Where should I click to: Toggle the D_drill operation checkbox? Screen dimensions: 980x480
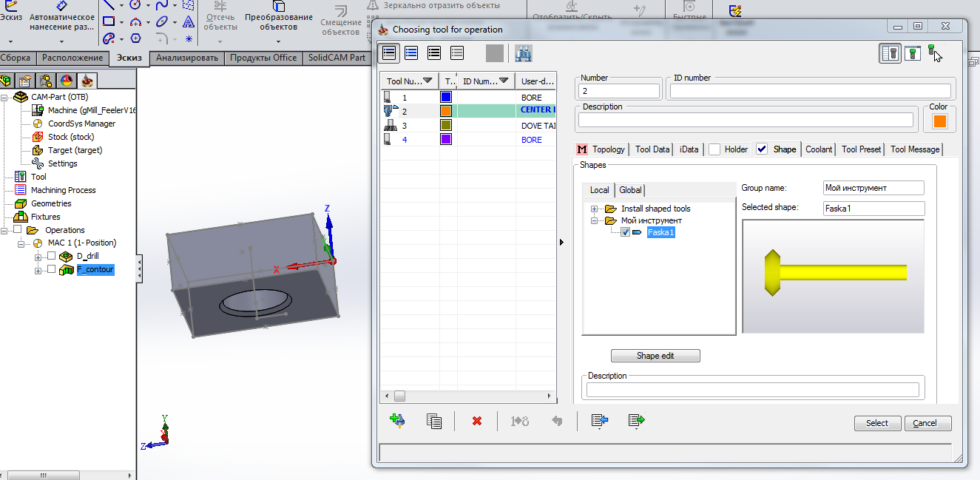pos(51,256)
